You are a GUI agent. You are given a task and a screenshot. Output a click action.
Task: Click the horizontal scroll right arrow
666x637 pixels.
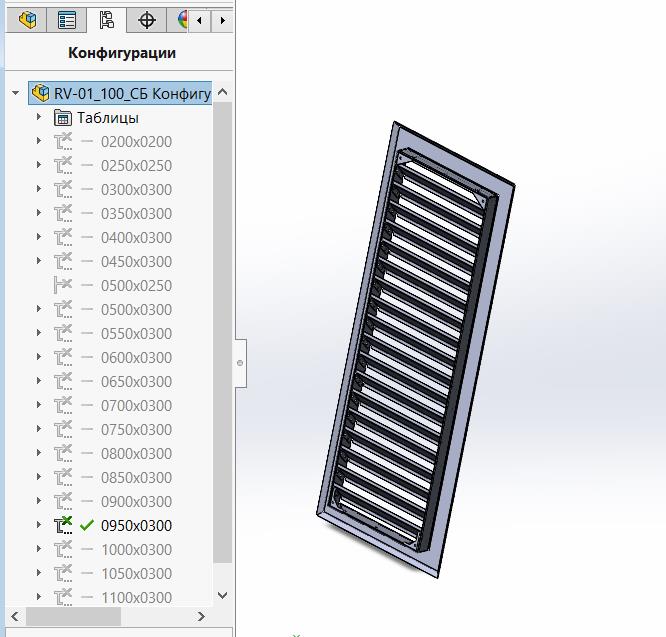pos(201,616)
